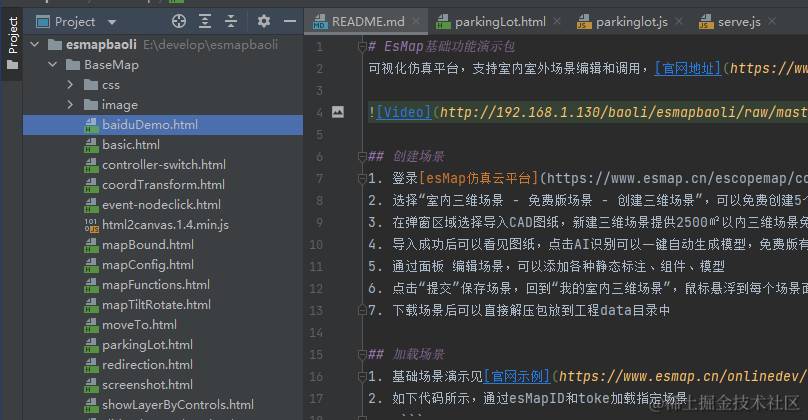Select baiduDemo.html in project tree
Viewport: 808px width, 420px height.
(163, 125)
